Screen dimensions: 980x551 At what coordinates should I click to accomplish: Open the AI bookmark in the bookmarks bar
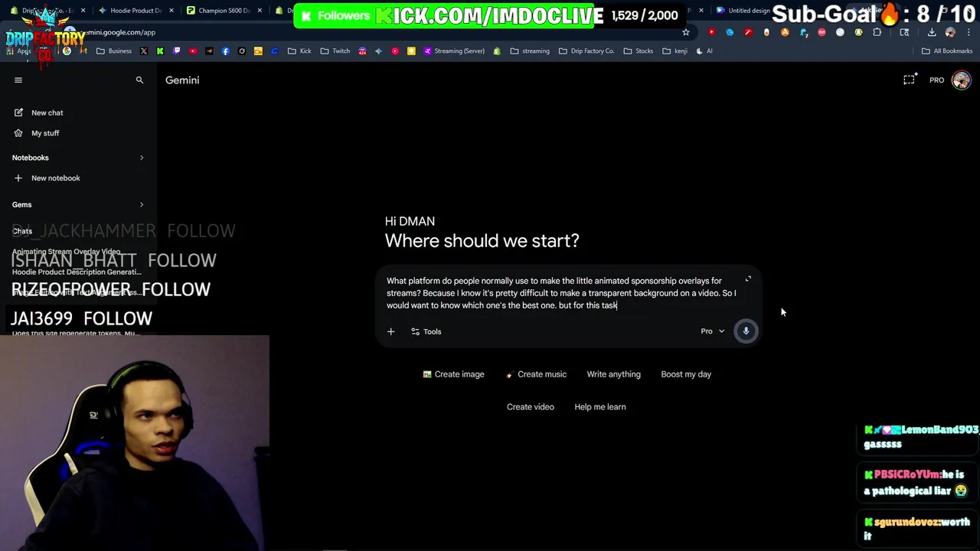(x=704, y=51)
